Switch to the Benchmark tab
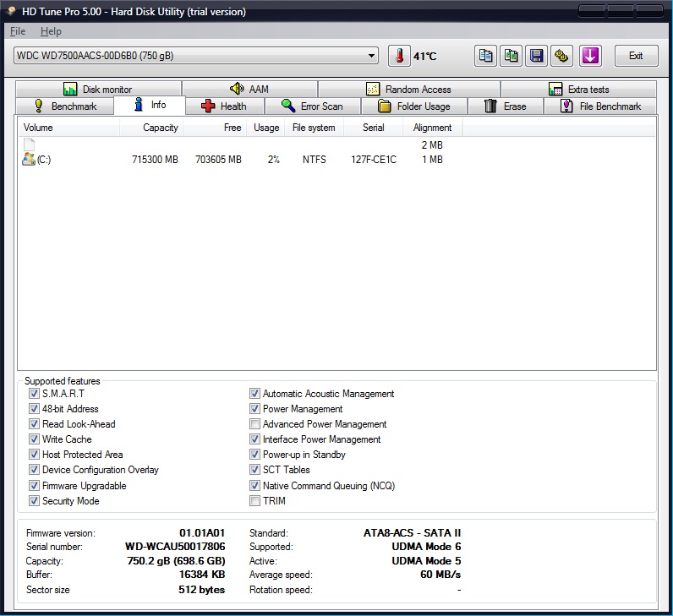 click(64, 106)
